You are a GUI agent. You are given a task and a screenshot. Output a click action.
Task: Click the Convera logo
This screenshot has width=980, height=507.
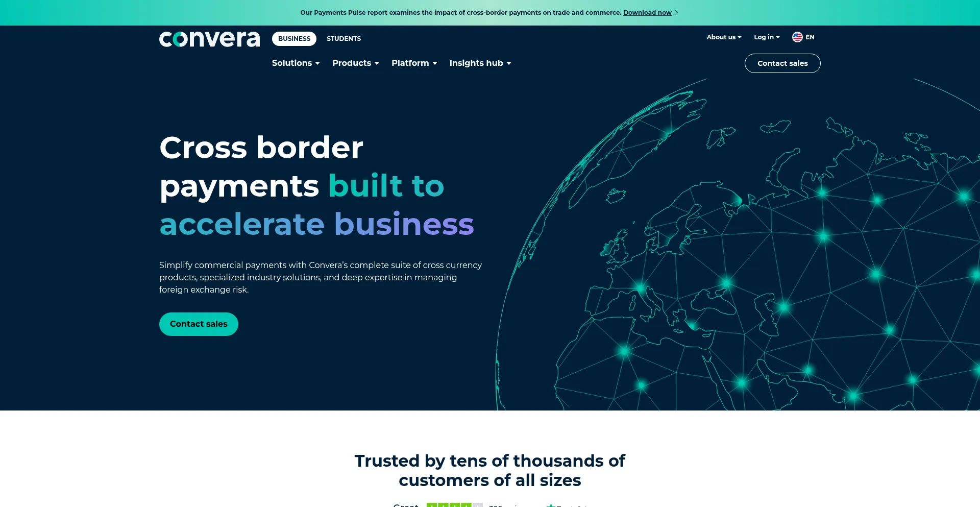(x=209, y=39)
